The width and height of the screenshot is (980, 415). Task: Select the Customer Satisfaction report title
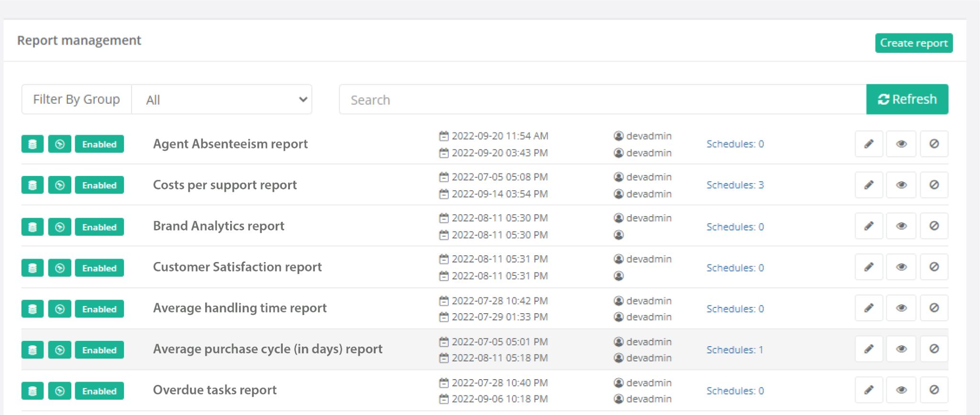(237, 267)
